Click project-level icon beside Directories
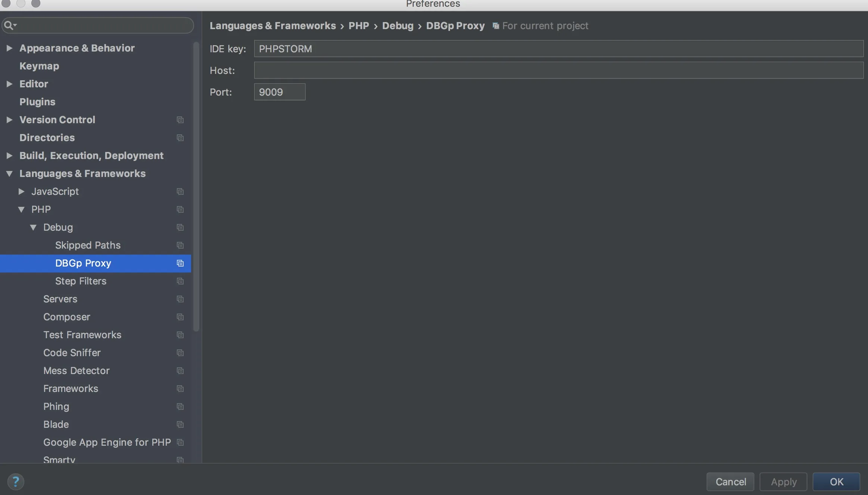The height and width of the screenshot is (495, 868). (x=180, y=138)
